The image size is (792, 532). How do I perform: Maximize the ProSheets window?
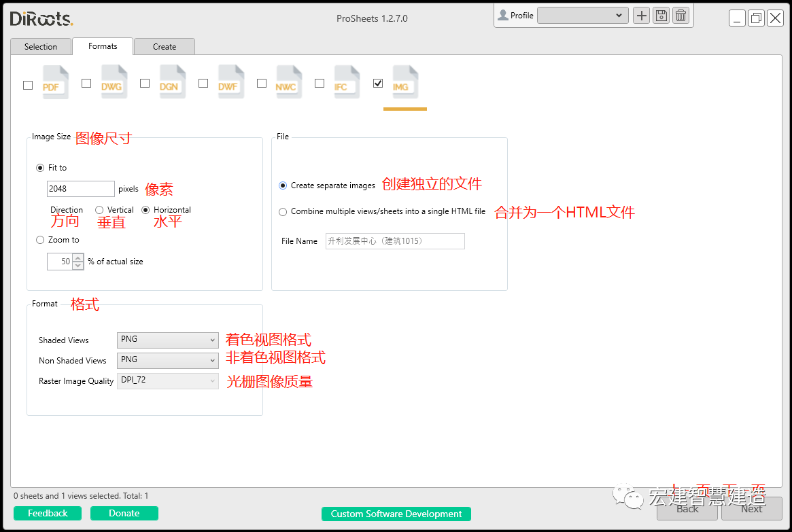pos(756,18)
